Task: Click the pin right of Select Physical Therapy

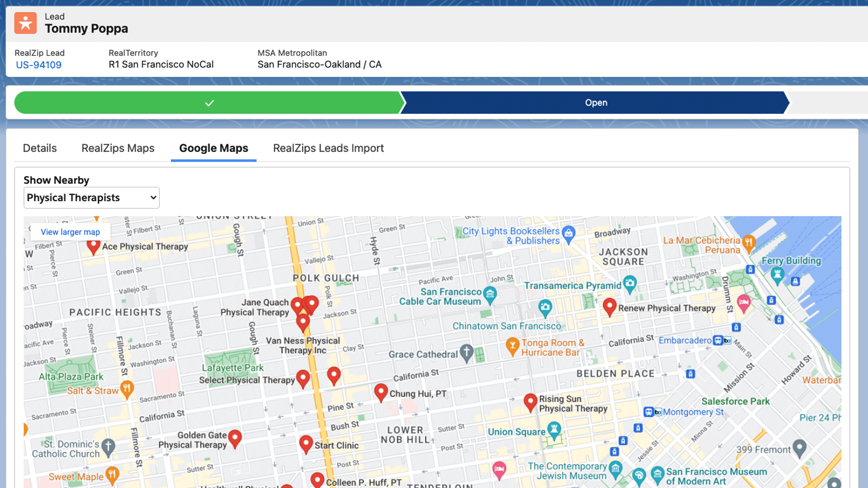Action: coord(334,375)
